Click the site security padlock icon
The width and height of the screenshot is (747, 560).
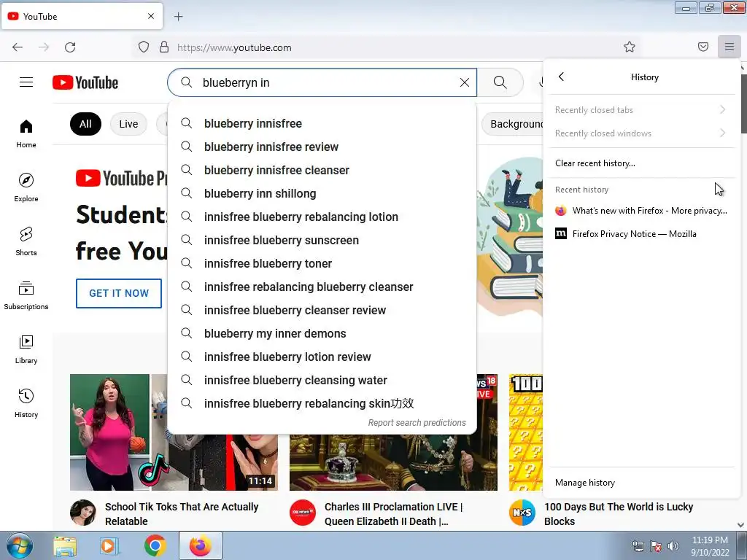(164, 47)
